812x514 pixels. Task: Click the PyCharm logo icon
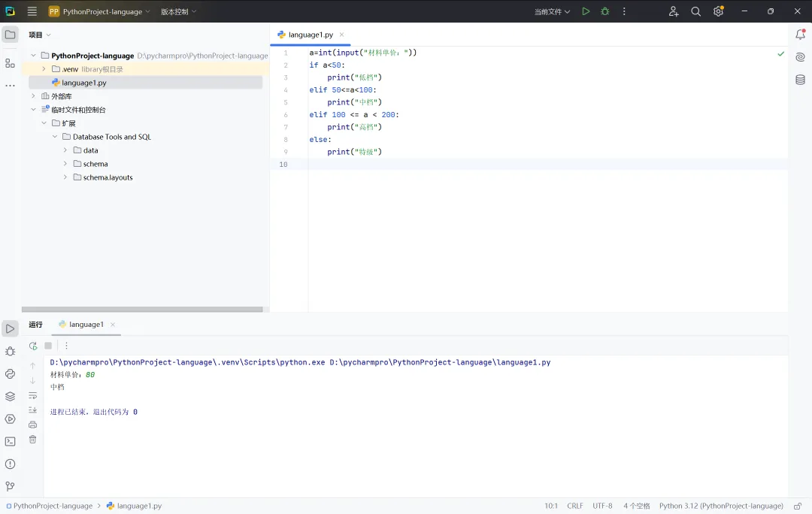(x=10, y=11)
